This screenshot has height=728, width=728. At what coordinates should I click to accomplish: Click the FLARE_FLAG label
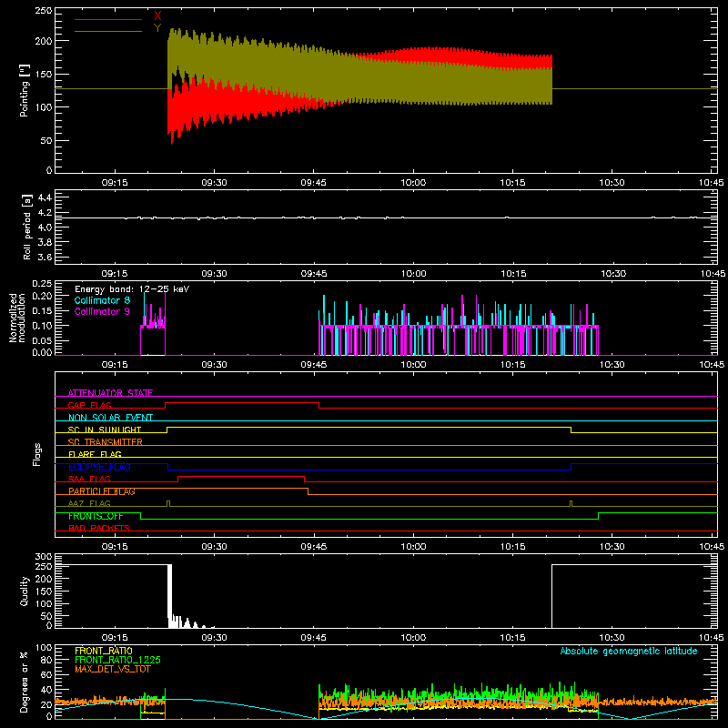click(x=95, y=454)
